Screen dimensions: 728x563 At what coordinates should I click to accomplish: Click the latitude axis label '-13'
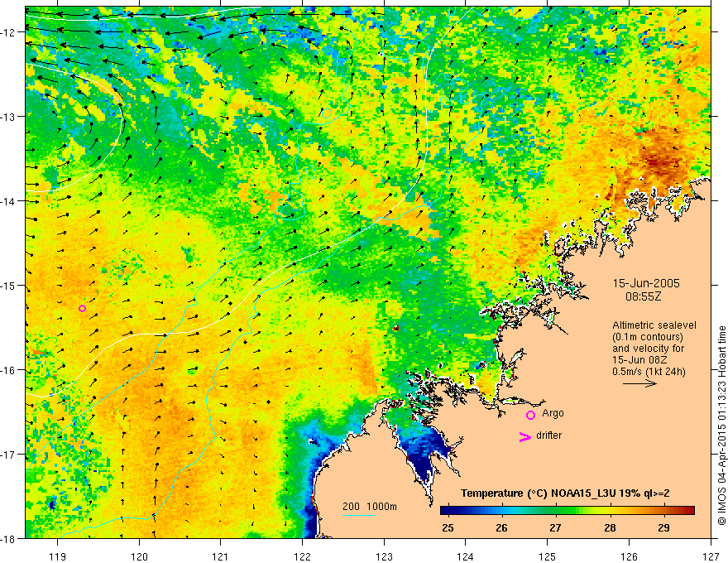click(x=9, y=117)
